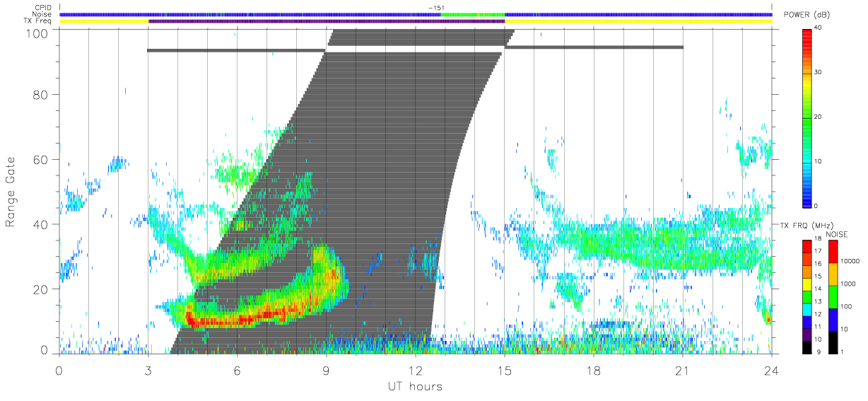Click the 3 tick on UT hours axis

[x=148, y=371]
